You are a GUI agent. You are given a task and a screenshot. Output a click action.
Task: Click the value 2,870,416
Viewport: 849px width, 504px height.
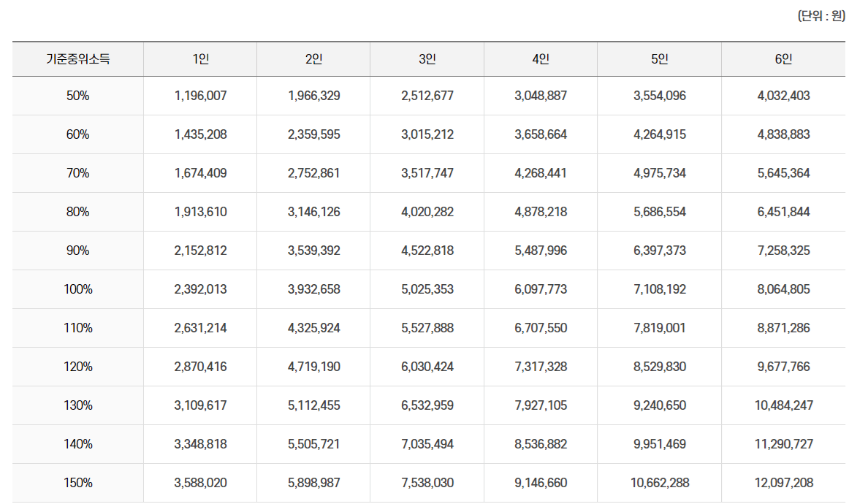coord(200,367)
